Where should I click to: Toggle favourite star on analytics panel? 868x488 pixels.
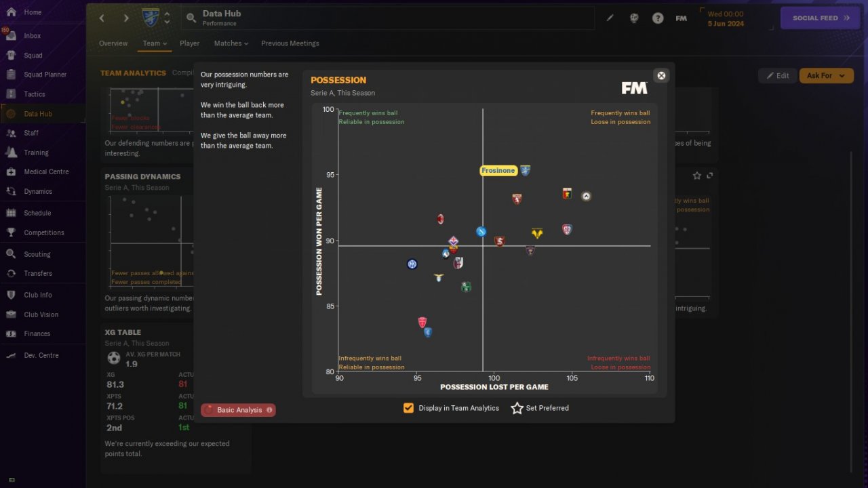coord(697,176)
